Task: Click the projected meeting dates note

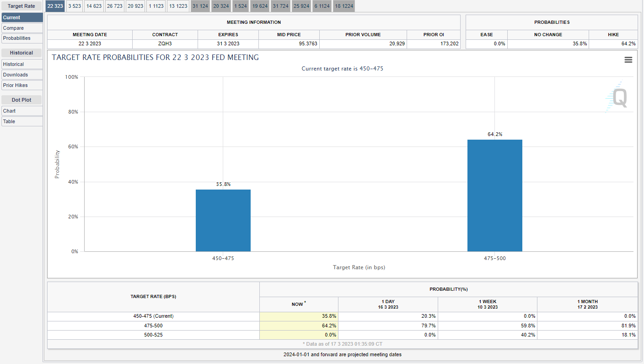Action: point(343,354)
